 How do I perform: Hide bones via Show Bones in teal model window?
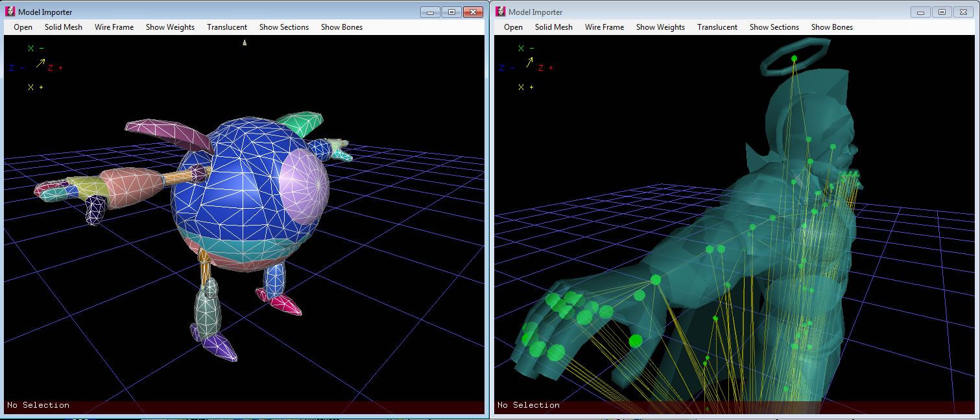click(x=832, y=27)
